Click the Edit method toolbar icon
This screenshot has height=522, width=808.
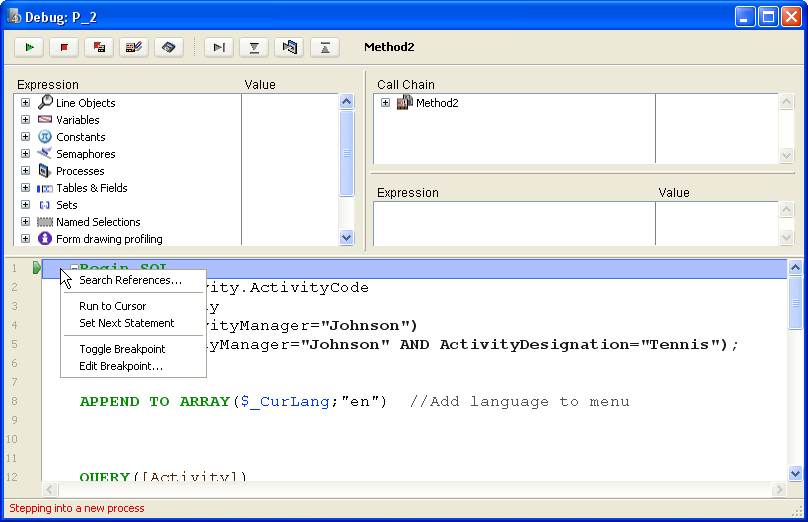coord(134,47)
